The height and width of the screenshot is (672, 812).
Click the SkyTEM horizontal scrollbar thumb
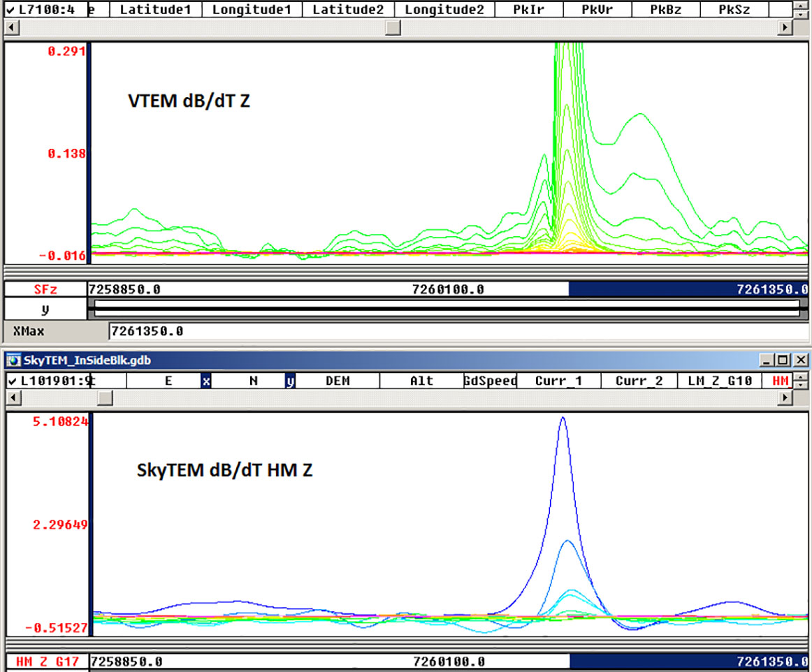[x=105, y=397]
